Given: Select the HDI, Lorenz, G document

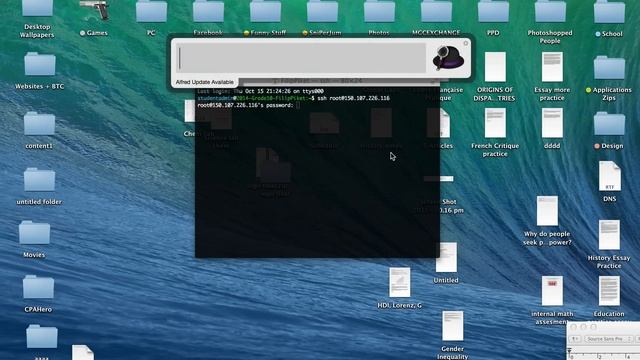Looking at the screenshot, I should 400,282.
